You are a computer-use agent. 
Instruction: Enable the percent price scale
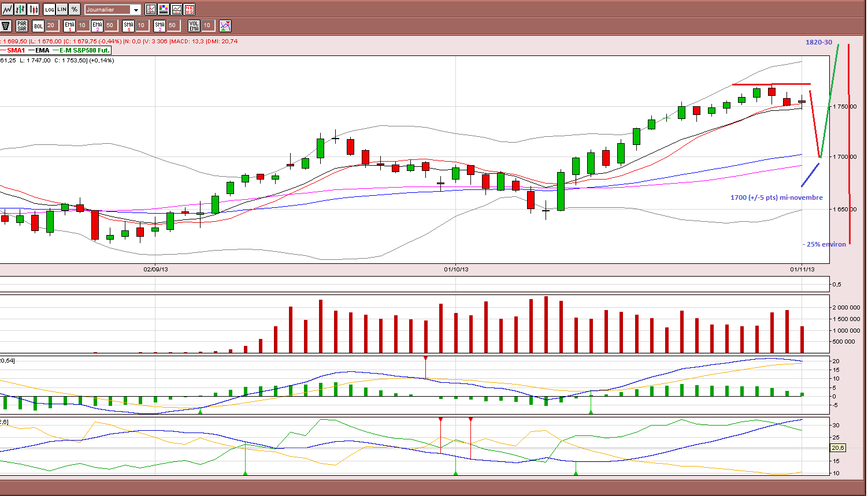[x=75, y=9]
